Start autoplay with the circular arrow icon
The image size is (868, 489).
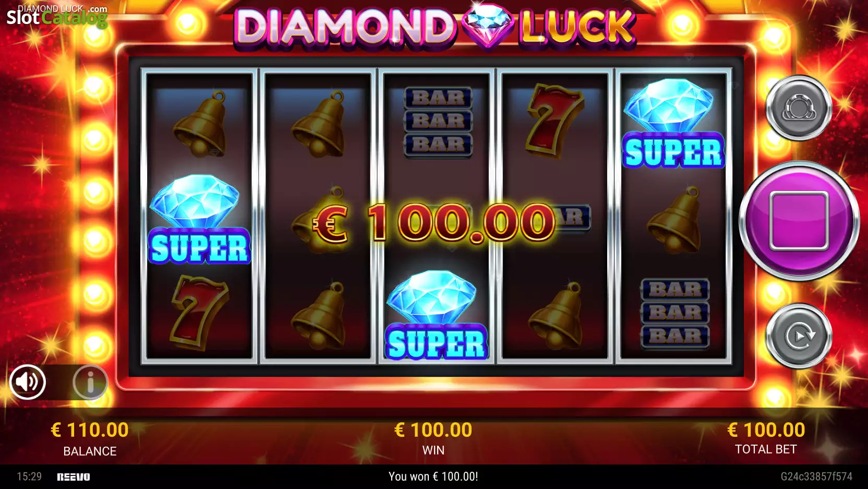(x=799, y=336)
